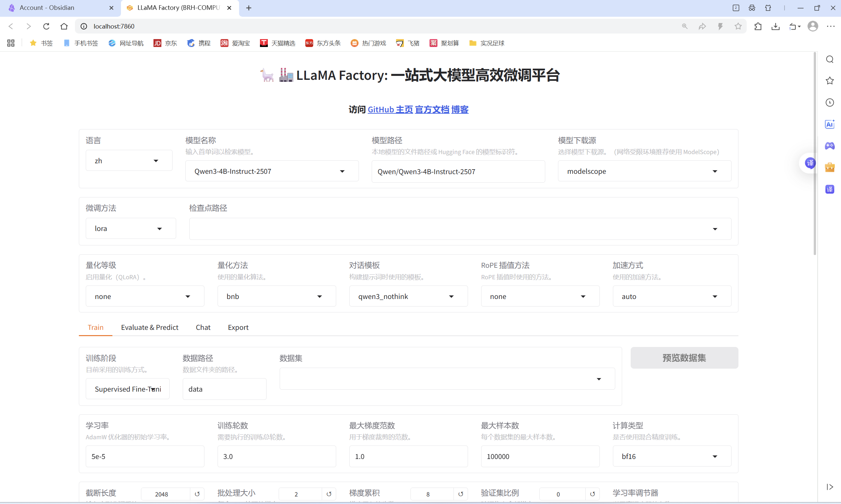The height and width of the screenshot is (504, 841).
Task: Open the GitHub 主页 link
Action: pos(390,109)
